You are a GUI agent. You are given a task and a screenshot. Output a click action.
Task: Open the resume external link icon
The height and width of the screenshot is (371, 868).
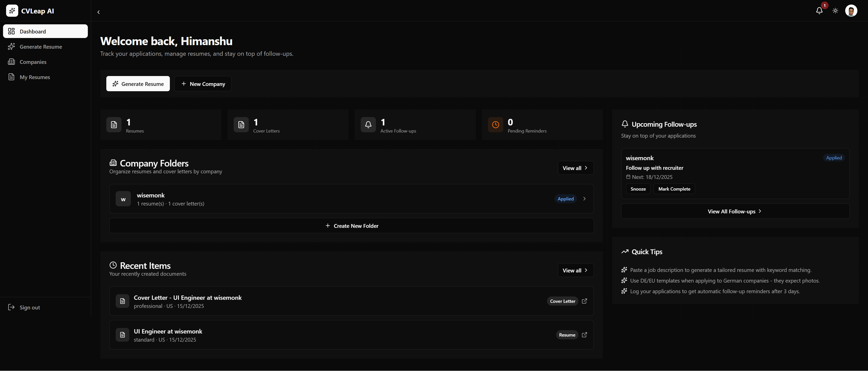585,335
